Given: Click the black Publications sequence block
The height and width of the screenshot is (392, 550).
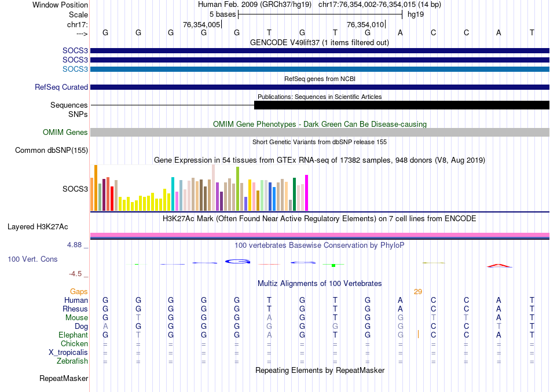Looking at the screenshot, I should point(402,105).
